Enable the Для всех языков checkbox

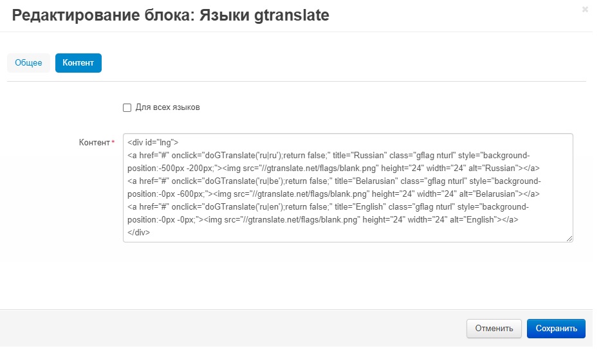pyautogui.click(x=127, y=107)
